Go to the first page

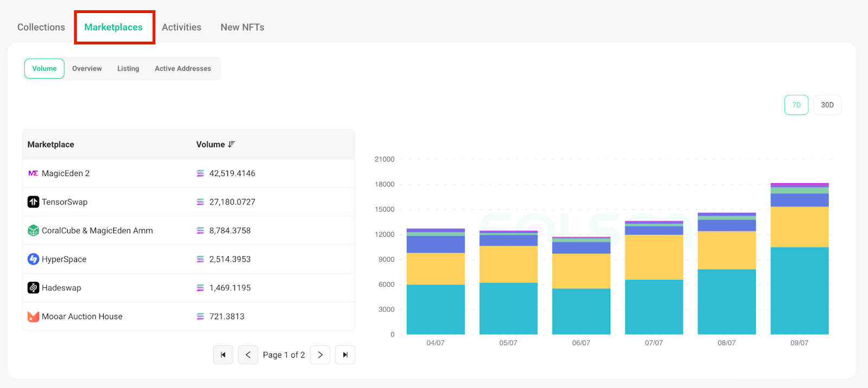pos(223,355)
